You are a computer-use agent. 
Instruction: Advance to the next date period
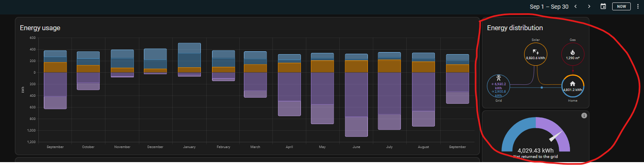[589, 6]
